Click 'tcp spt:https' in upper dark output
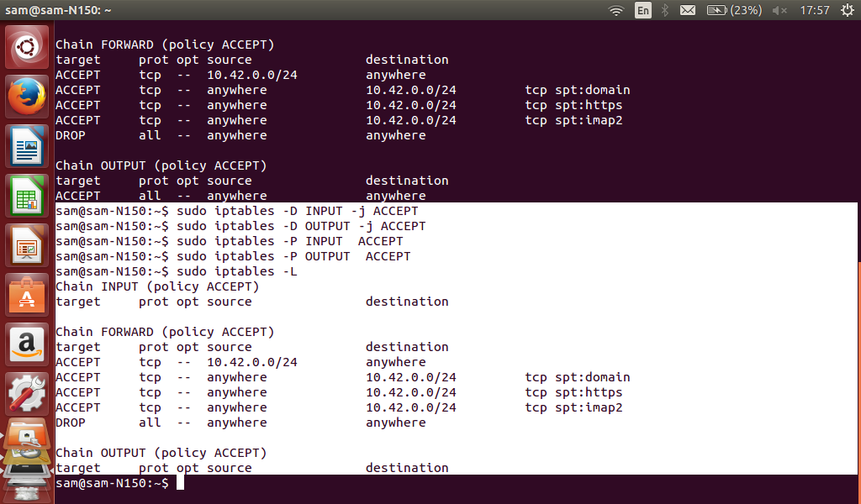 tap(573, 105)
